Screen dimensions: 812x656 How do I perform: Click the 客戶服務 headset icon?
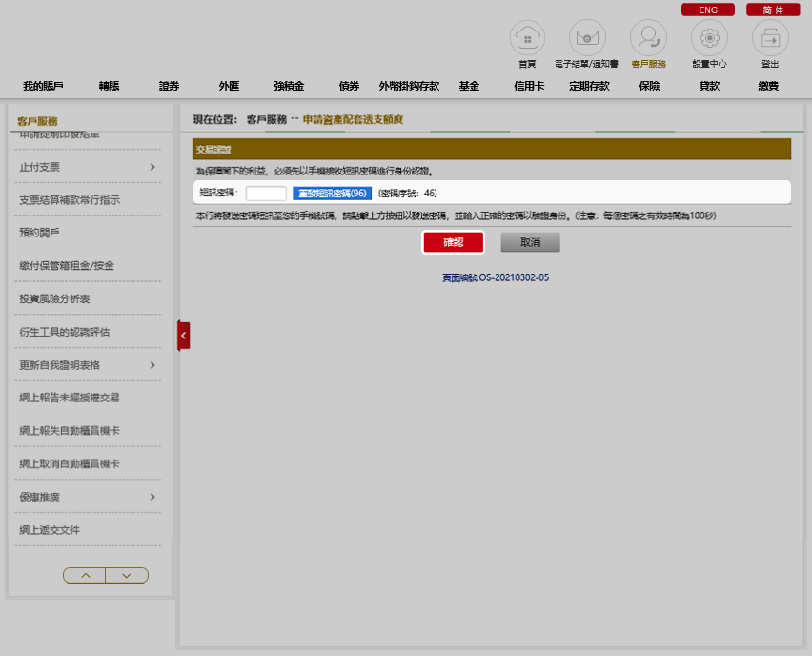(648, 38)
